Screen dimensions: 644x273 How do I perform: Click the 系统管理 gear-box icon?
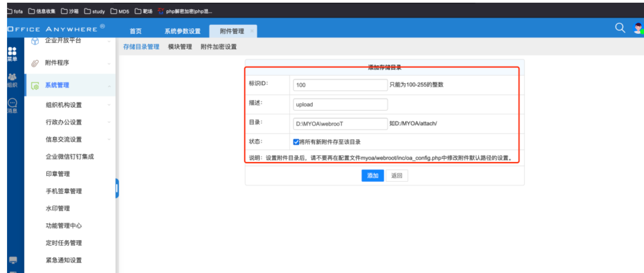(35, 86)
